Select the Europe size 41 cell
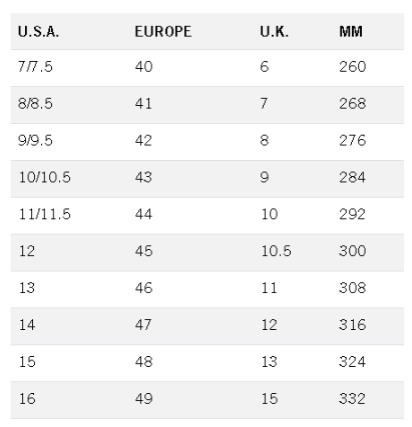The image size is (412, 427). click(x=143, y=104)
